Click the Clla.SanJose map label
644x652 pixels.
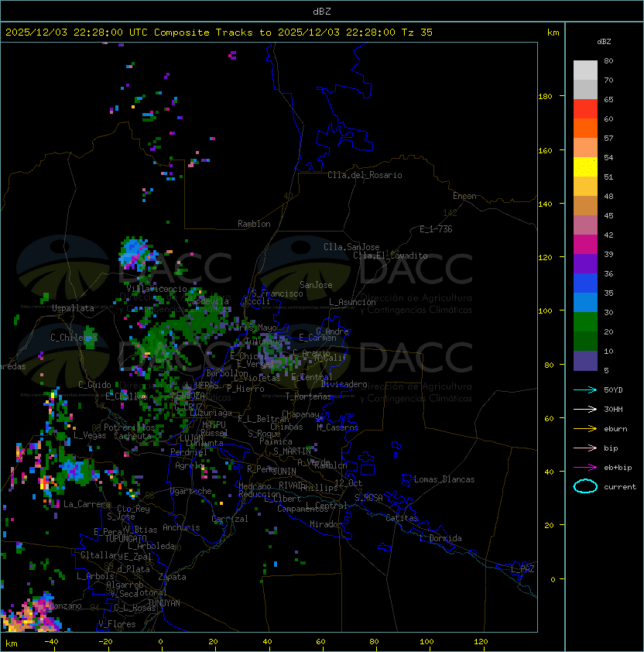point(351,247)
